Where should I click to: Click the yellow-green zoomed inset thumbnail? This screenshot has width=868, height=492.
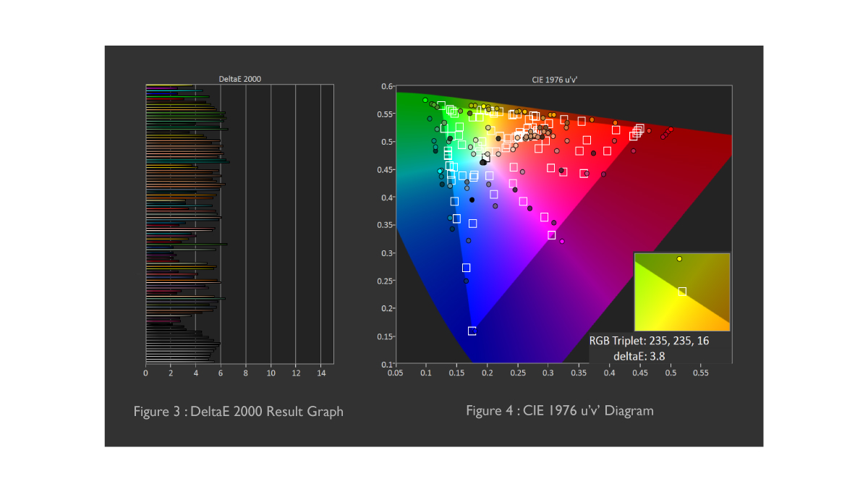682,292
